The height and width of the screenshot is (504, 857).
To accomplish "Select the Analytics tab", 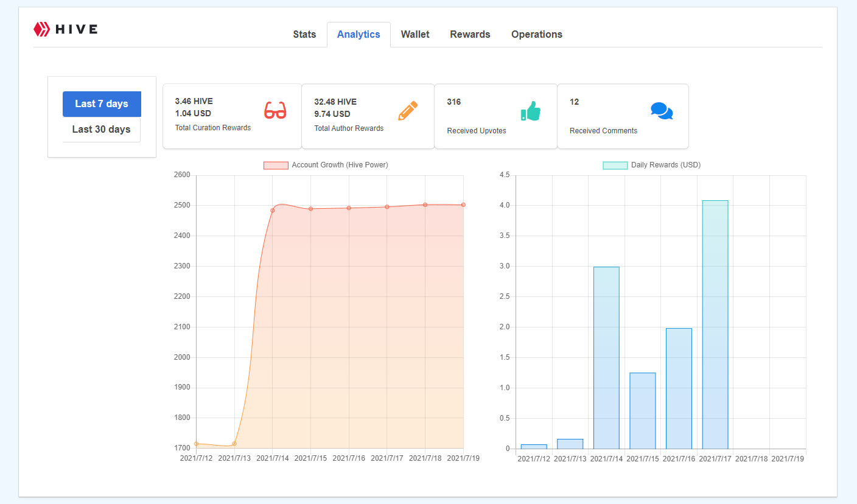I will click(x=359, y=35).
